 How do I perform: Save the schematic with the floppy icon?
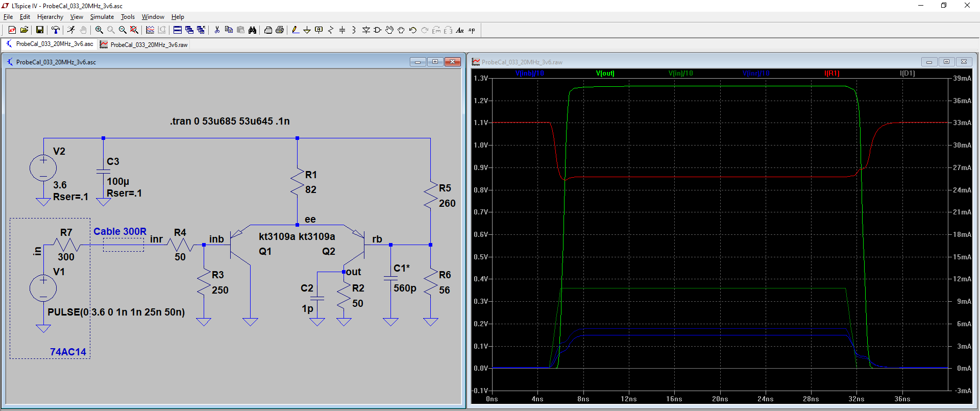tap(39, 30)
